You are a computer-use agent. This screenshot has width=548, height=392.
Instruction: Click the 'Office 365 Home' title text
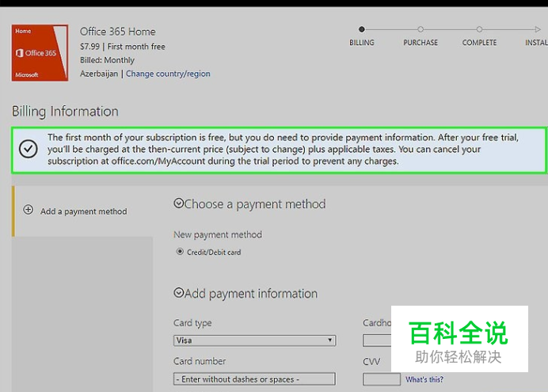(x=118, y=32)
